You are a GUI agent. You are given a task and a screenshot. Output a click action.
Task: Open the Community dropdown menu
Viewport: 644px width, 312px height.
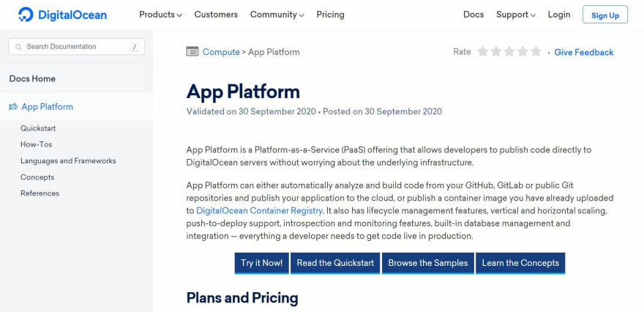(x=277, y=15)
